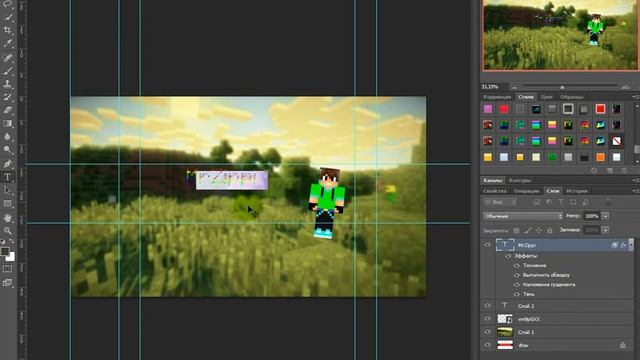Switch to the История tab
The image size is (640, 360).
(577, 191)
